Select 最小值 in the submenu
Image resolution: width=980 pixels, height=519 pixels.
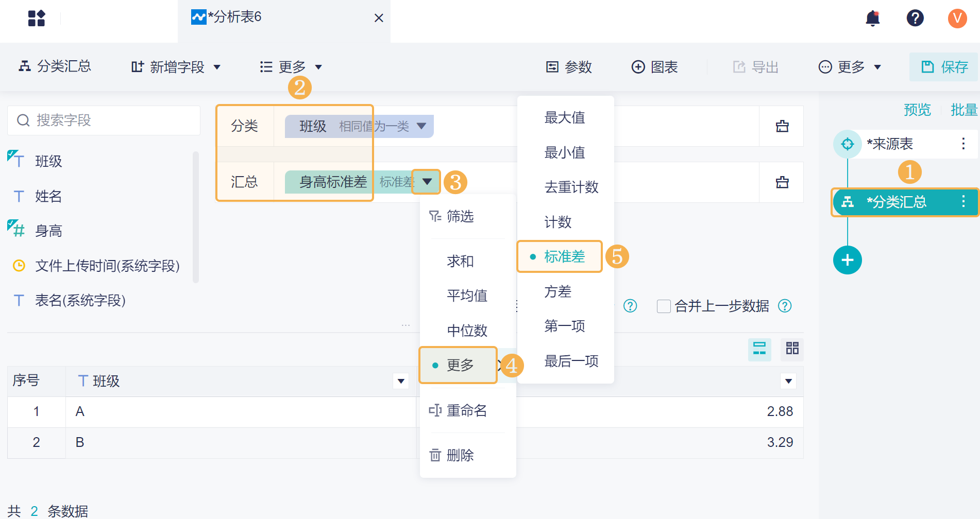[565, 152]
